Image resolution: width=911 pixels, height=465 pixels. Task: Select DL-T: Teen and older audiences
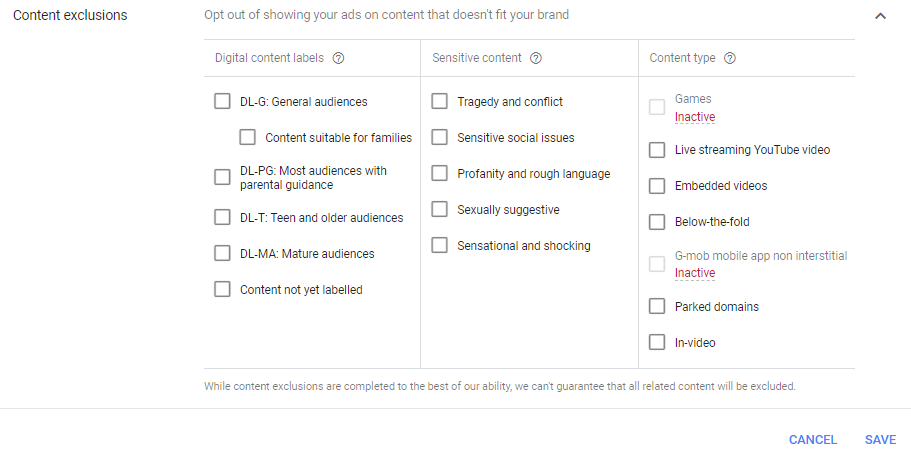click(x=222, y=217)
